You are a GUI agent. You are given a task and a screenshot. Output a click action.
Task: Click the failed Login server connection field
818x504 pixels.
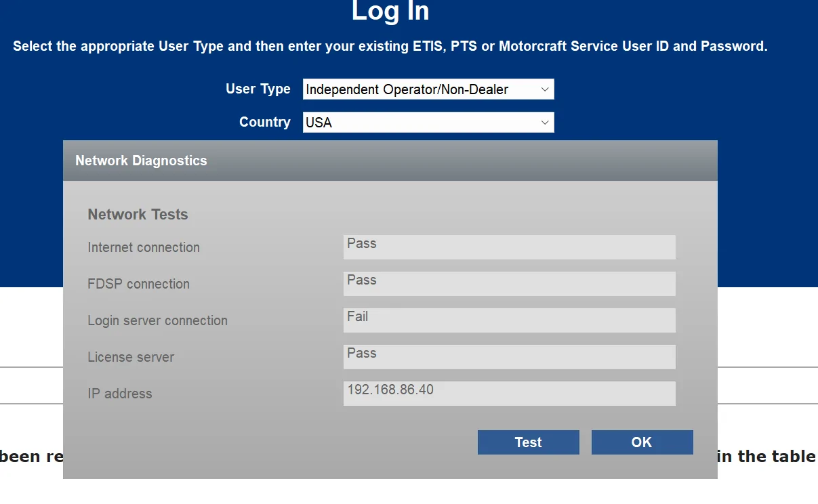coord(508,320)
